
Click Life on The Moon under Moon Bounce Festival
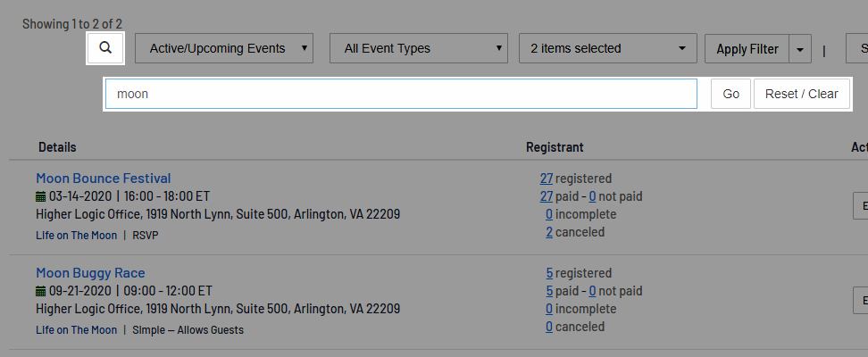coord(77,236)
